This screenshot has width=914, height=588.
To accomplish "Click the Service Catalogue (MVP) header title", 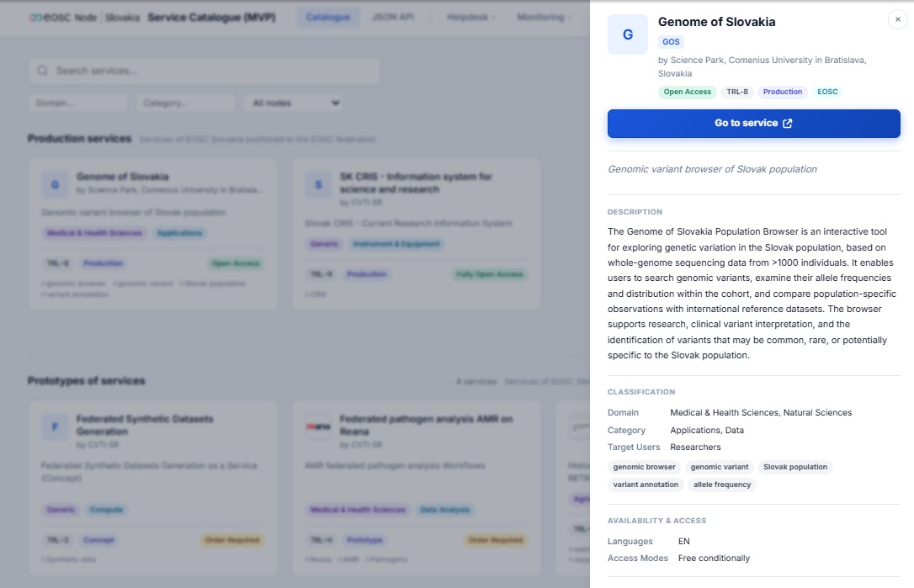I will pos(211,18).
